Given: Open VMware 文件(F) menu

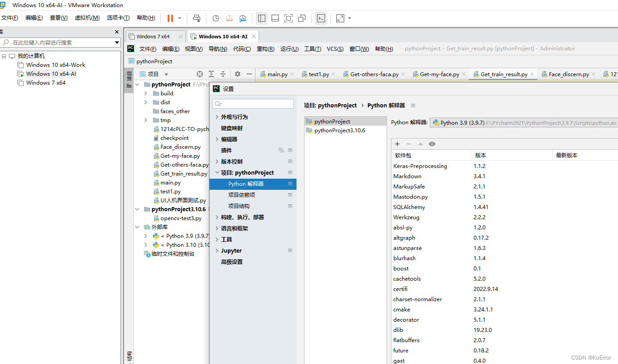Looking at the screenshot, I should 9,18.
